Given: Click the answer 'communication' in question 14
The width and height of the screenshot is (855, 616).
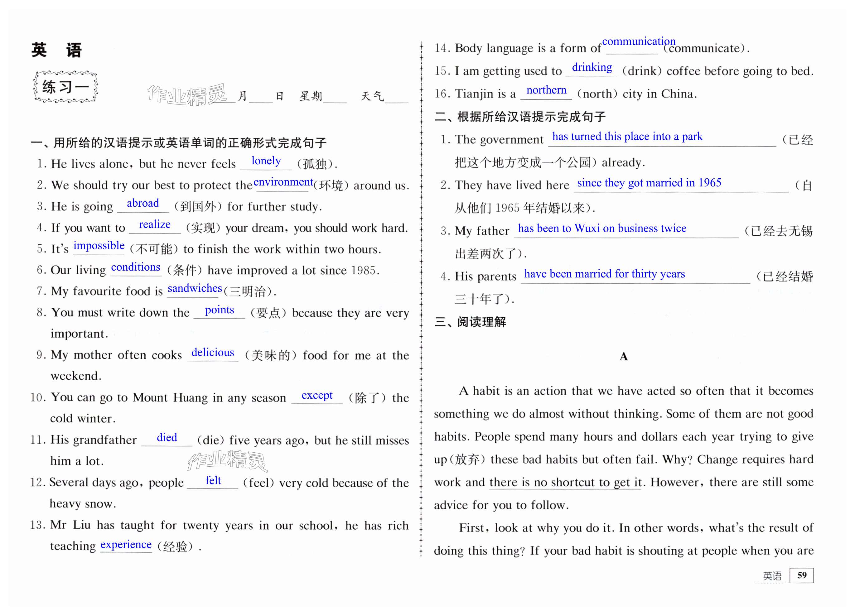Looking at the screenshot, I should coord(638,41).
